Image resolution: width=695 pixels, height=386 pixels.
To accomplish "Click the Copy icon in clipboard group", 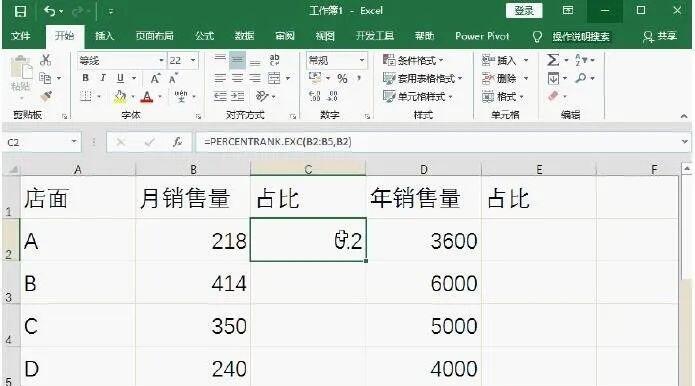I will click(x=45, y=78).
